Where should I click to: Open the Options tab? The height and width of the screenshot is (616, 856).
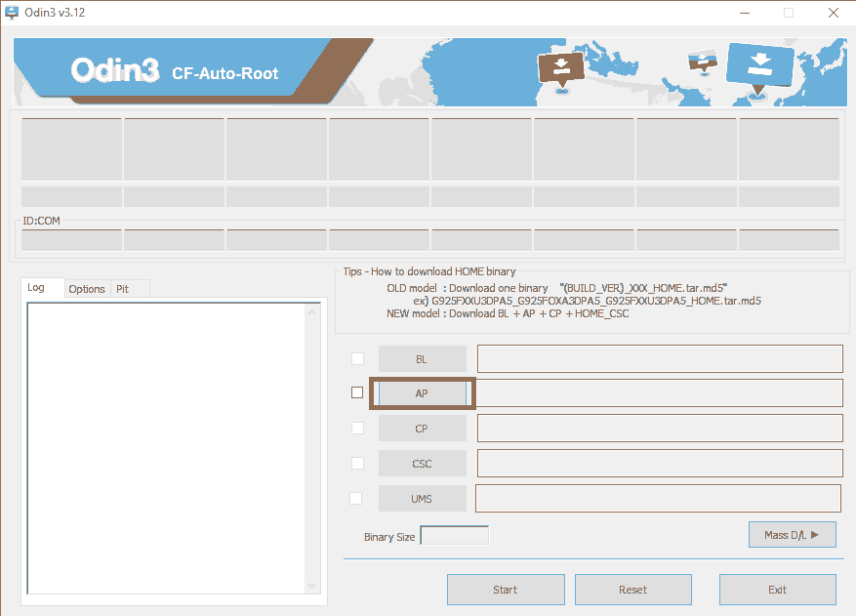[x=87, y=289]
